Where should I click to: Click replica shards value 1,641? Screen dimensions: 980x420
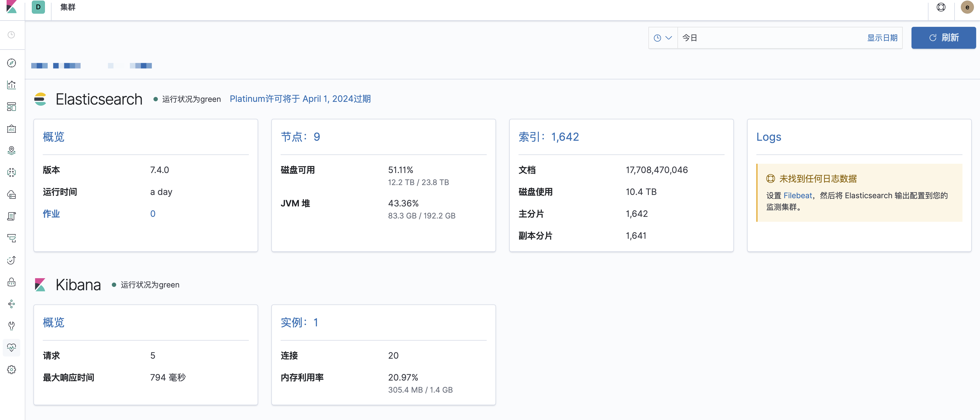point(636,236)
